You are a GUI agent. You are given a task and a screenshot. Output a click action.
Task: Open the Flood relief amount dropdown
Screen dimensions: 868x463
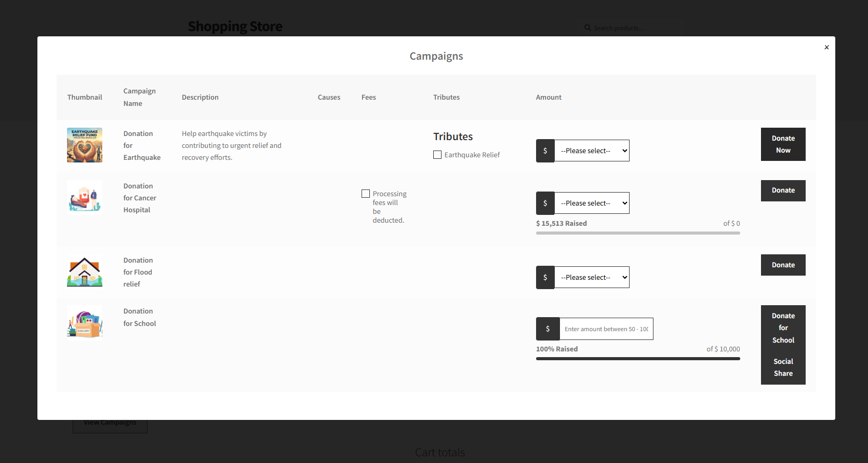click(592, 278)
